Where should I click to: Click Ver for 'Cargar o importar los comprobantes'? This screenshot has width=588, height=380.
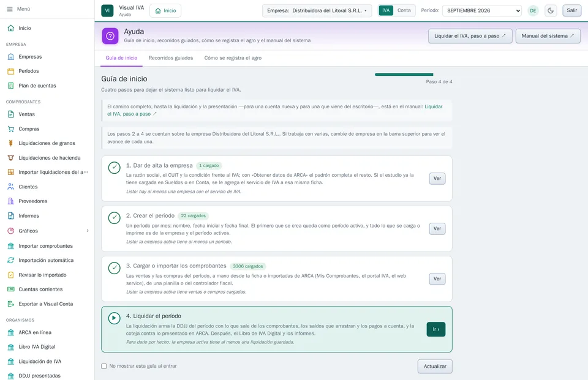tap(437, 279)
